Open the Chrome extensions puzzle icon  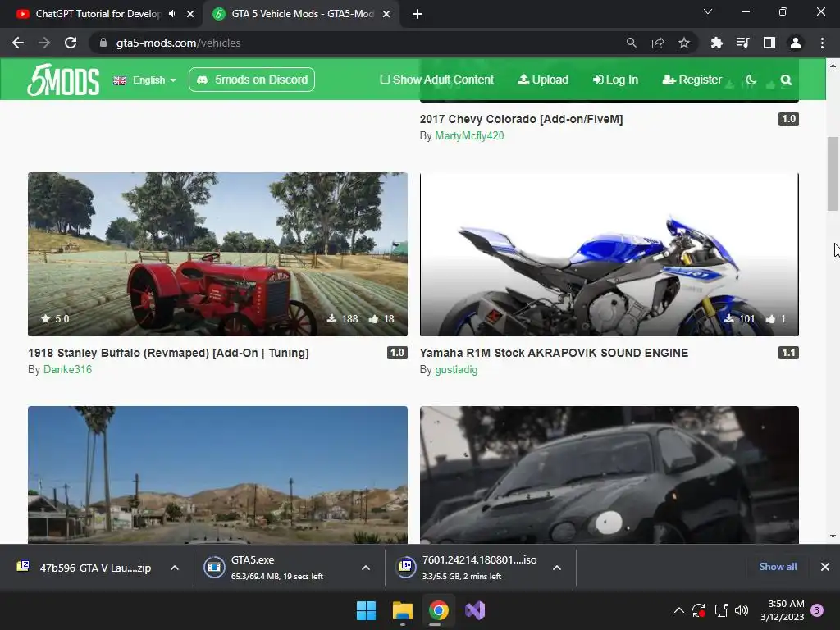click(716, 43)
